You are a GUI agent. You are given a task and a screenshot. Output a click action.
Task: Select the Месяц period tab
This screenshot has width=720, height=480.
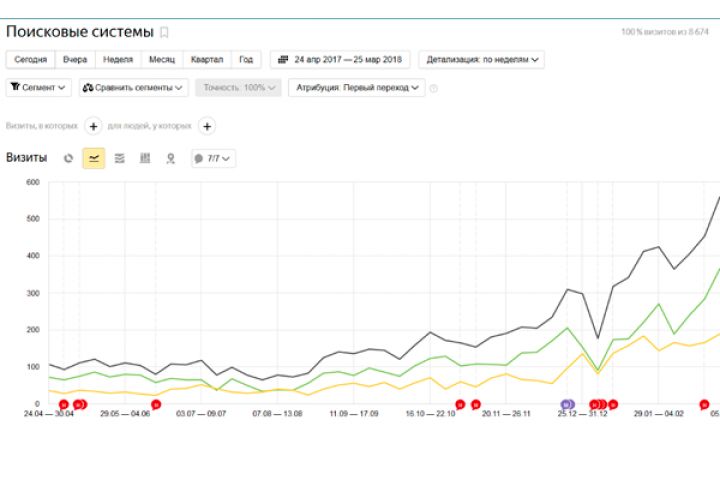click(162, 59)
